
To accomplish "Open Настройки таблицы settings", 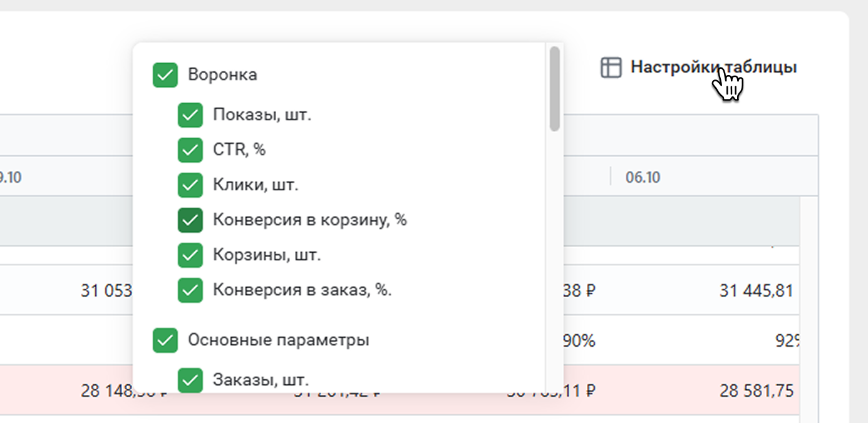I will click(x=713, y=67).
